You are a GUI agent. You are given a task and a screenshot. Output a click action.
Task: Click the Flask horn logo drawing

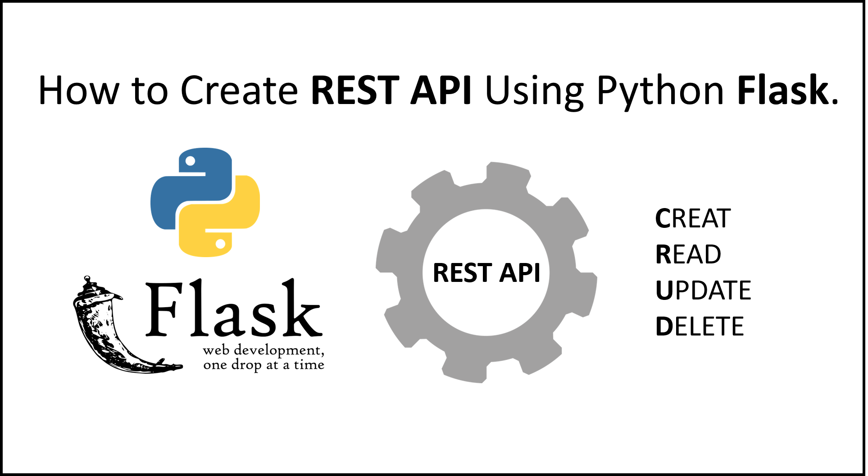coord(127,325)
